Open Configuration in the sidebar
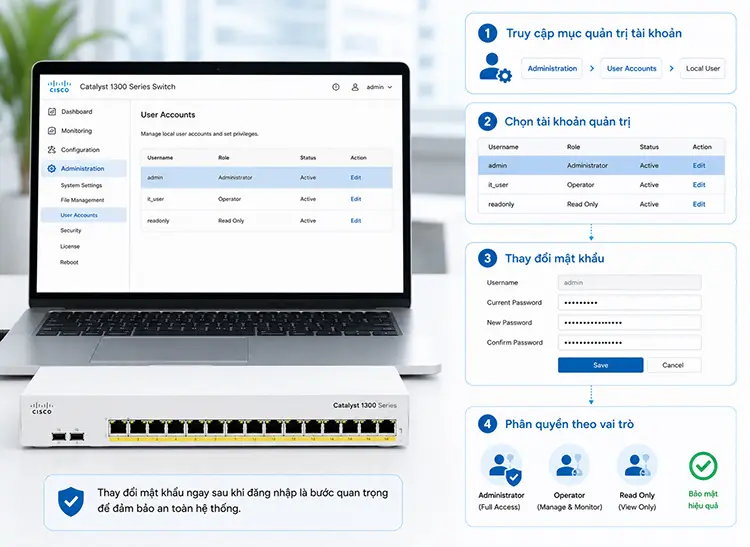Screen dimensions: 750x547 point(80,150)
